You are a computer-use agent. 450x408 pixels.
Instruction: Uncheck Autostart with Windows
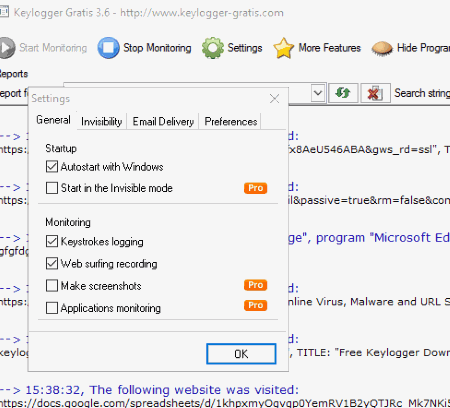pyautogui.click(x=52, y=166)
